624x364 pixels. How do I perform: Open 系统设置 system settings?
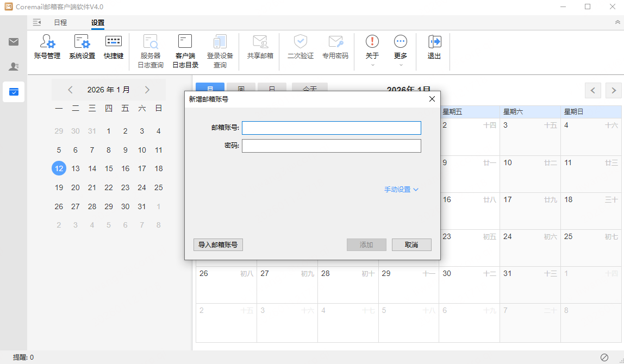(x=82, y=47)
